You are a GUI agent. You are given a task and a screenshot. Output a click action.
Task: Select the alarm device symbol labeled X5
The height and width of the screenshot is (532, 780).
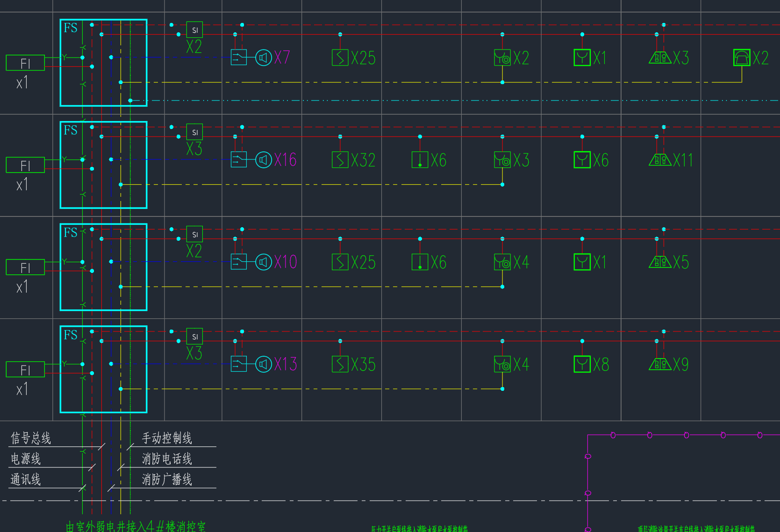pyautogui.click(x=660, y=262)
